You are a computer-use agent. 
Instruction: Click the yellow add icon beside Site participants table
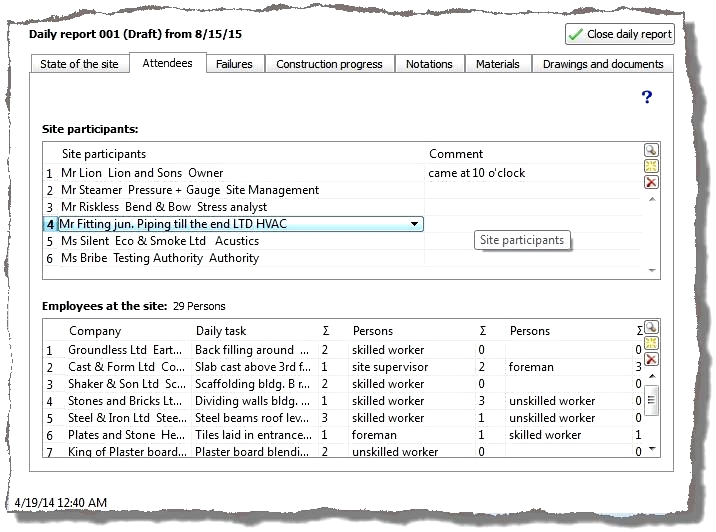pyautogui.click(x=651, y=166)
